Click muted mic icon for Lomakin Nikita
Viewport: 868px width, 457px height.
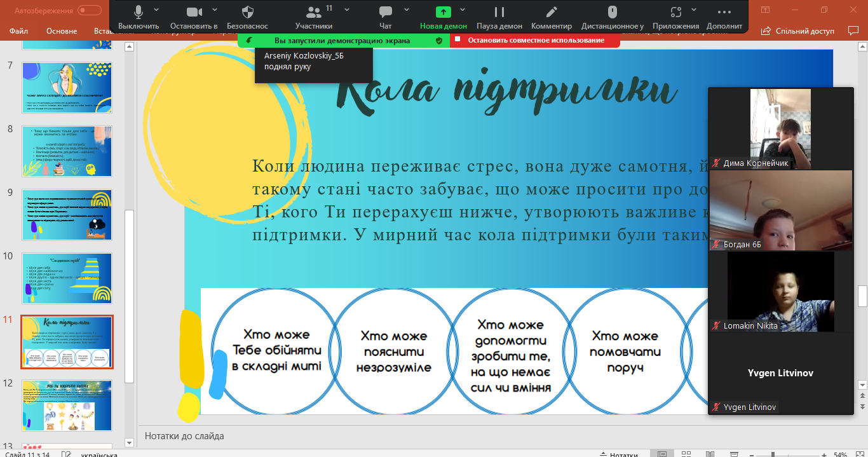click(716, 326)
